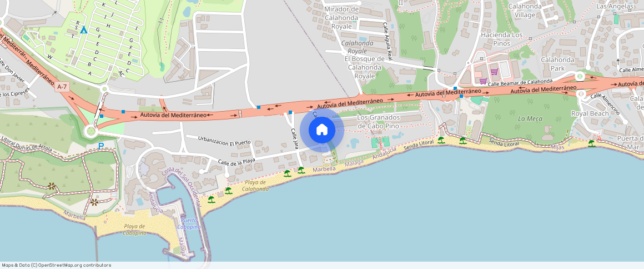Viewport: 644px width, 269px height.
Task: Click the Playa de Cabopino beach label
Action: pos(135,230)
